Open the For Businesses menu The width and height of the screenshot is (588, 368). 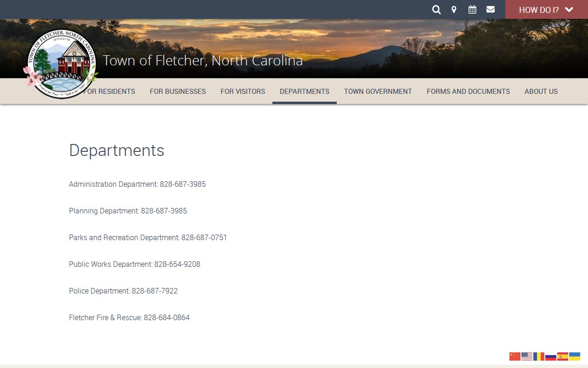(178, 91)
